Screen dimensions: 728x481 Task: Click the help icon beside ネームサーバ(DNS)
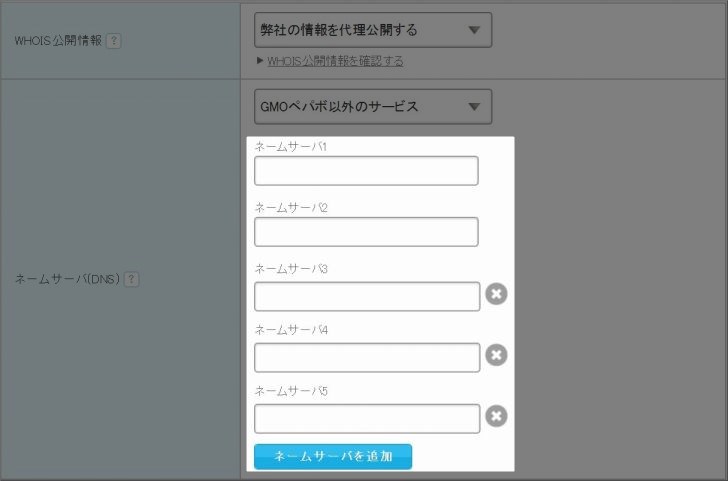132,279
